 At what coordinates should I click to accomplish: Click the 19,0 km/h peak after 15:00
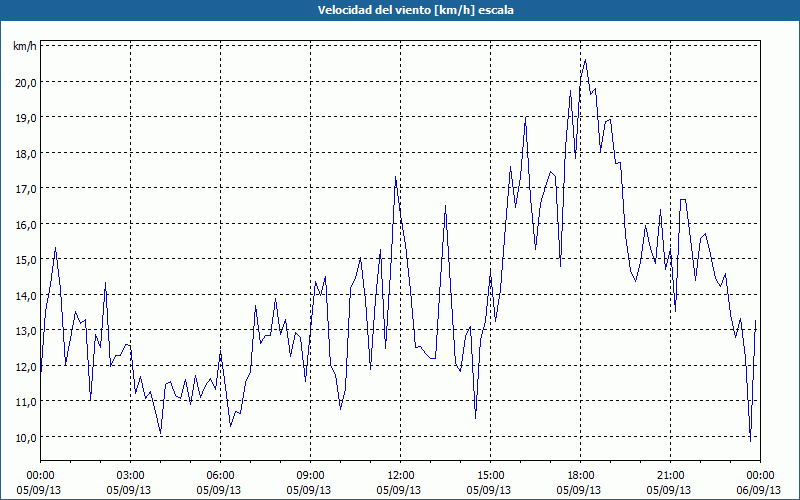point(526,117)
